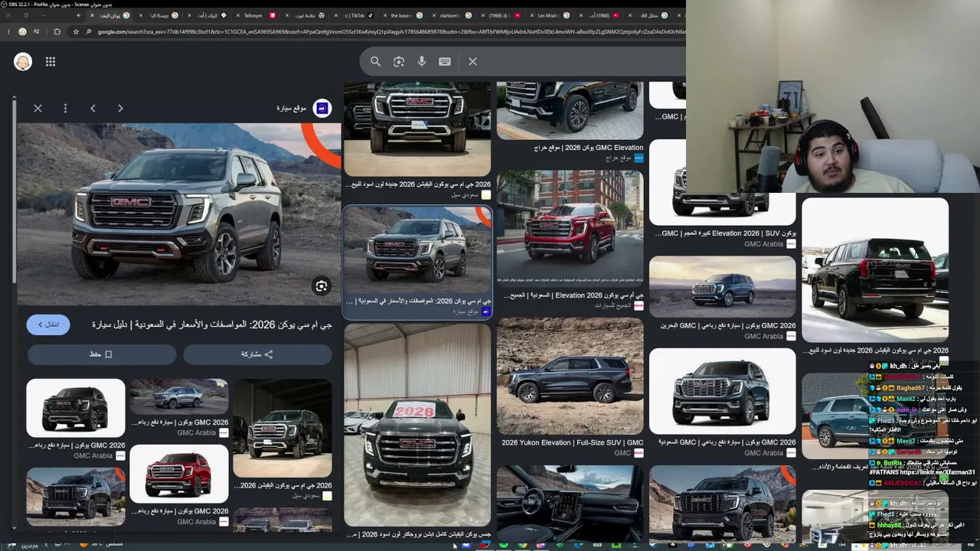Open the black Yukon showroom result at top
Image resolution: width=980 pixels, height=551 pixels.
point(417,129)
